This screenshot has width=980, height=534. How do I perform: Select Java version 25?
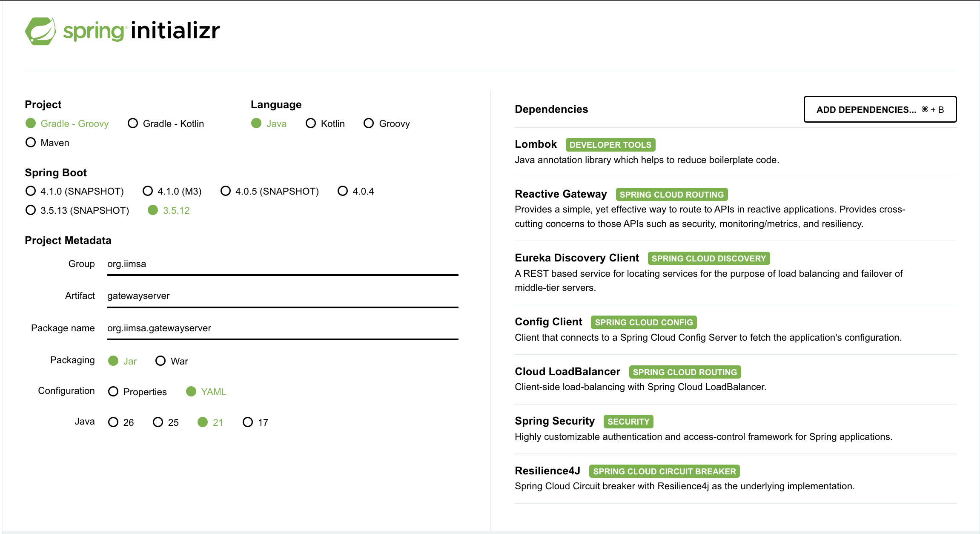158,422
